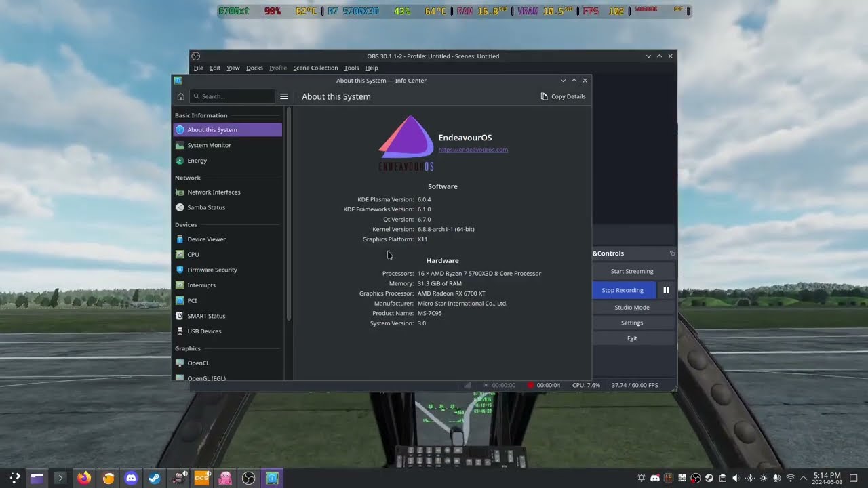Click Stop Recording in OBS

[x=624, y=290]
